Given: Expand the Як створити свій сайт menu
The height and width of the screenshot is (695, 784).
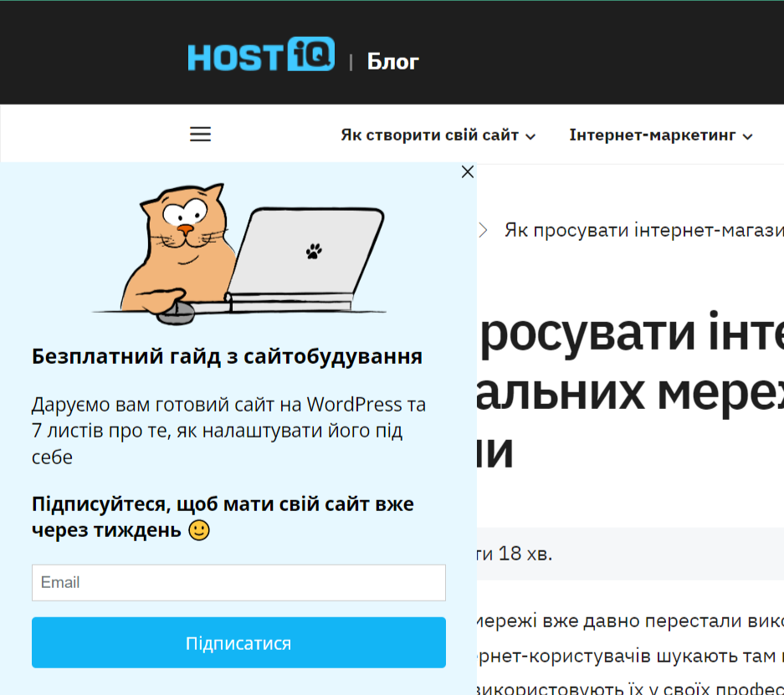Looking at the screenshot, I should coord(438,135).
